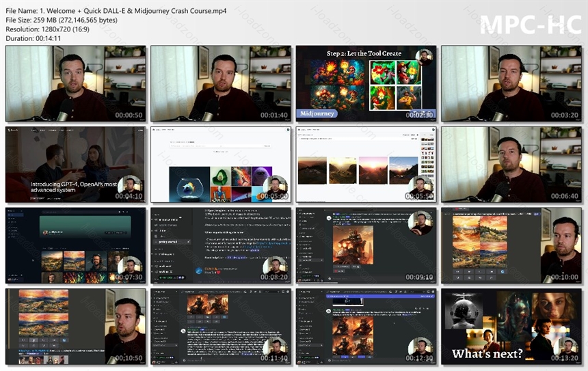Open the sunset landscapes frame at 00:05:50
The width and height of the screenshot is (588, 371).
(x=366, y=164)
